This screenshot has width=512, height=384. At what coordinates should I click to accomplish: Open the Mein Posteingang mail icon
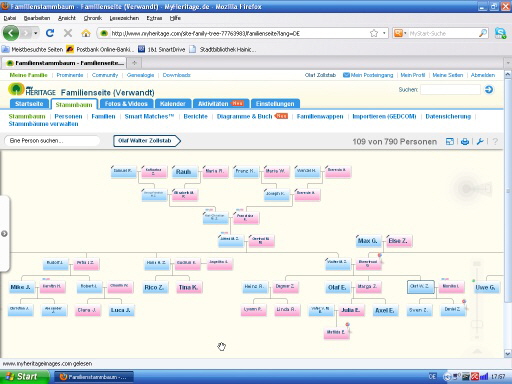click(346, 75)
